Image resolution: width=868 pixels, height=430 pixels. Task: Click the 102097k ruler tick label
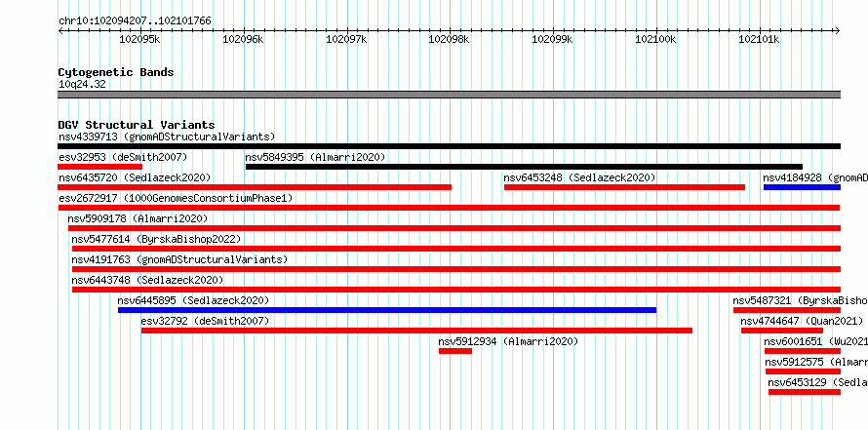tap(346, 39)
